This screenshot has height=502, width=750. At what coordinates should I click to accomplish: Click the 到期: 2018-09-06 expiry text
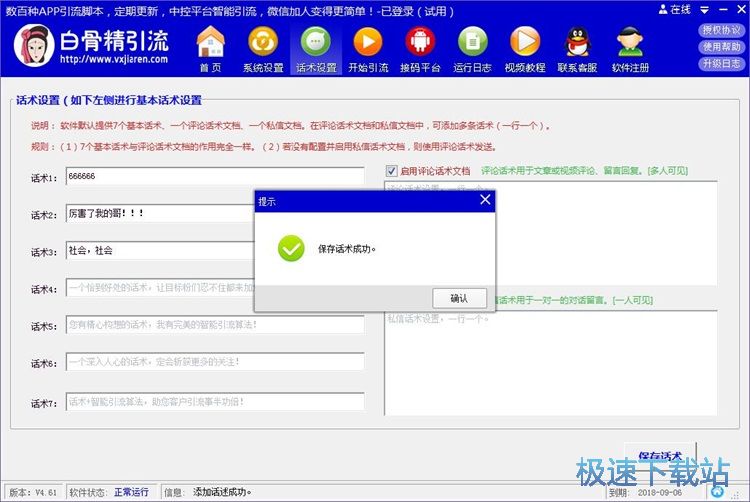[645, 492]
